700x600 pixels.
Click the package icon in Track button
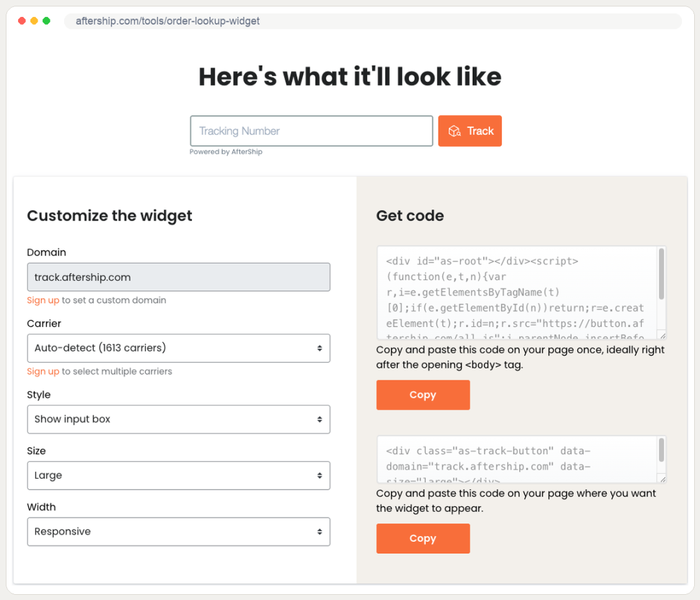click(454, 131)
